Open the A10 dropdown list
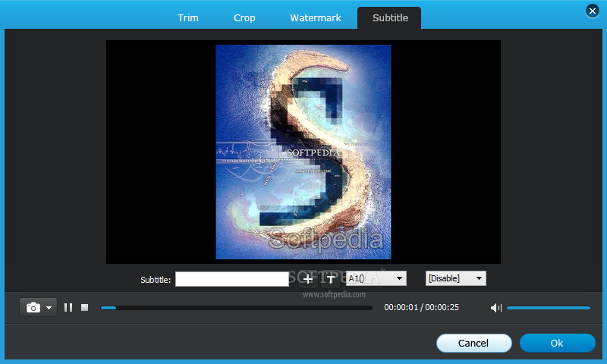 (376, 278)
